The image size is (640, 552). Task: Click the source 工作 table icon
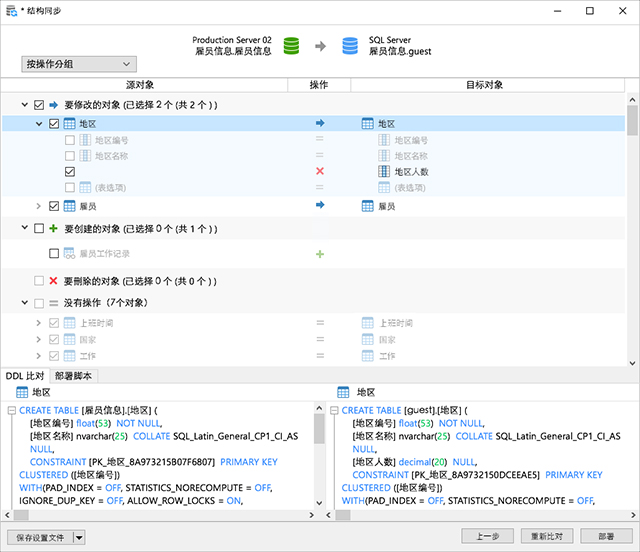(69, 356)
